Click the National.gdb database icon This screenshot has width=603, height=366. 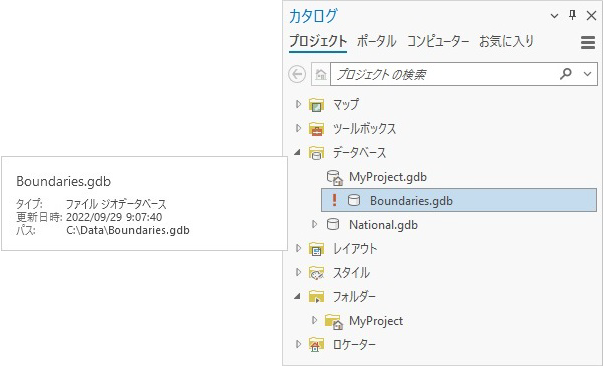click(x=333, y=225)
